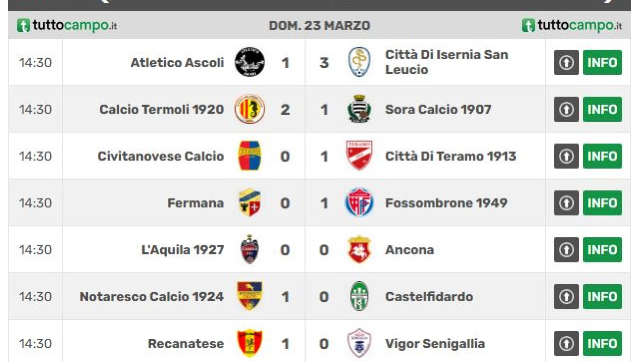Click the up-arrow icon for L'Aquila 1927 match

(x=566, y=250)
